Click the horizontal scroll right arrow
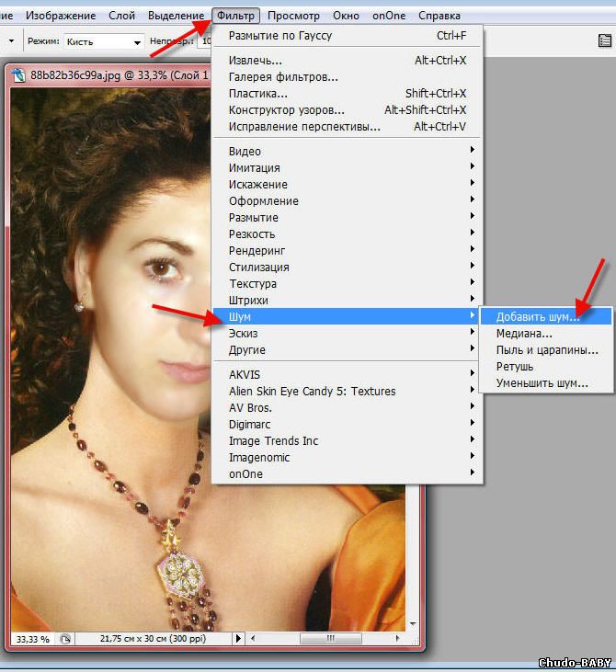The height and width of the screenshot is (672, 616). pos(397,639)
